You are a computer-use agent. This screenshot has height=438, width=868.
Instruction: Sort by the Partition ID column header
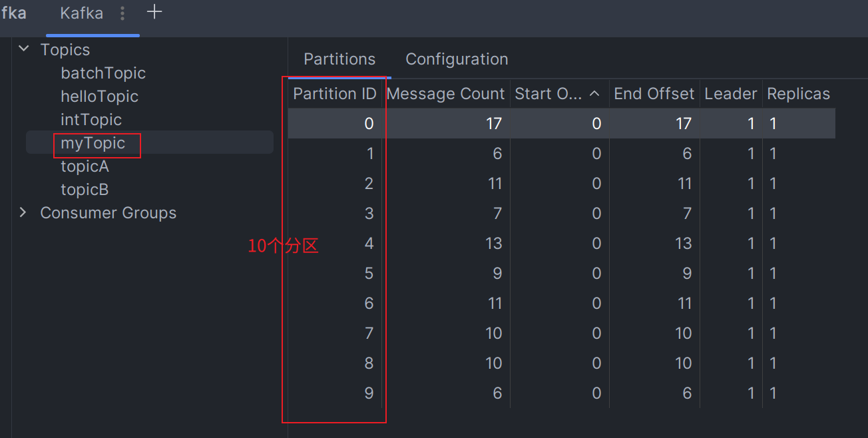(335, 95)
